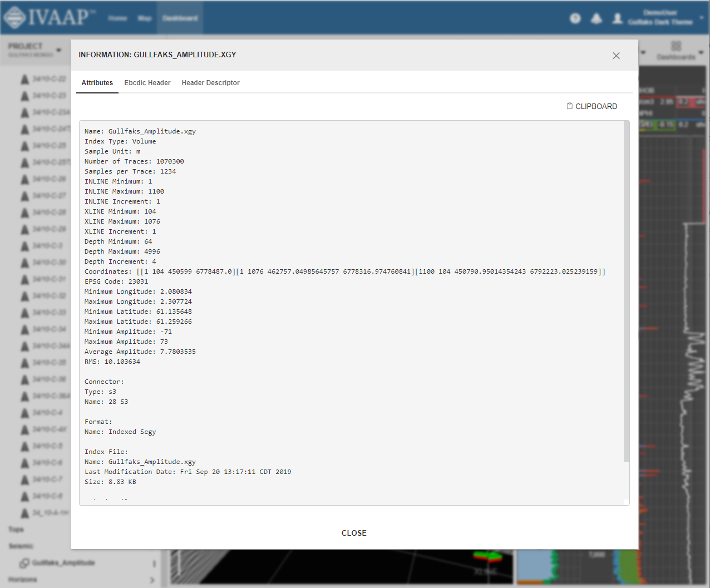Open the Dashboard menu item
Image resolution: width=710 pixels, height=588 pixels.
click(180, 18)
